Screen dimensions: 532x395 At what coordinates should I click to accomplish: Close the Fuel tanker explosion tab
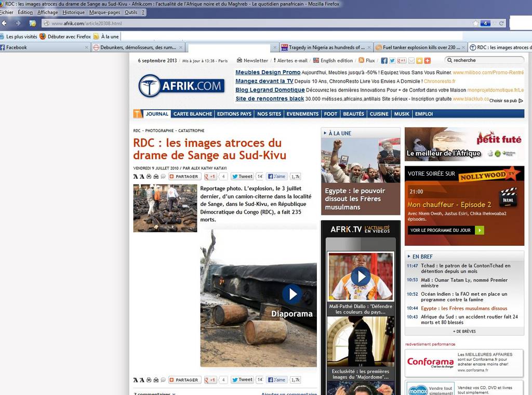[463, 47]
